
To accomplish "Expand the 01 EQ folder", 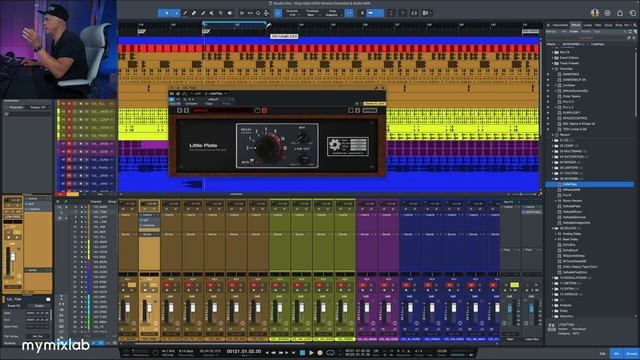I will [553, 140].
